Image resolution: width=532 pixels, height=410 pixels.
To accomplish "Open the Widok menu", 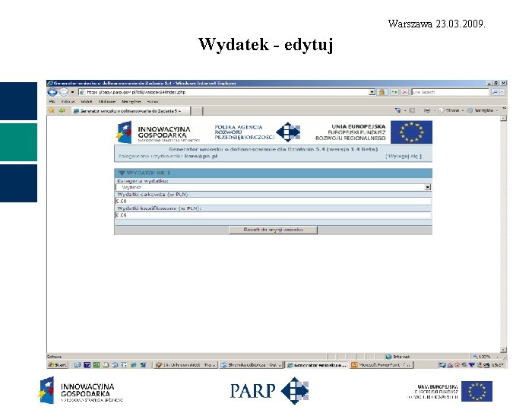I will tap(86, 102).
